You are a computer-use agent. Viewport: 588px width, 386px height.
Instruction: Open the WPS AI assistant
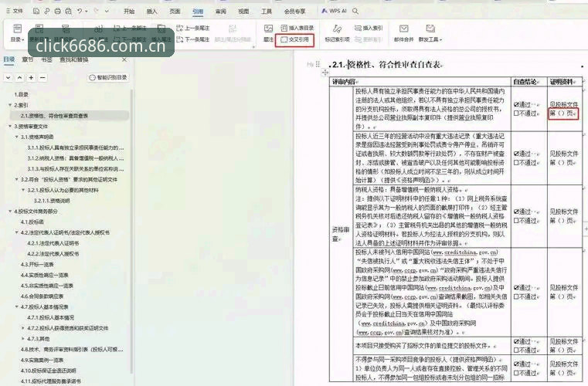tap(334, 12)
